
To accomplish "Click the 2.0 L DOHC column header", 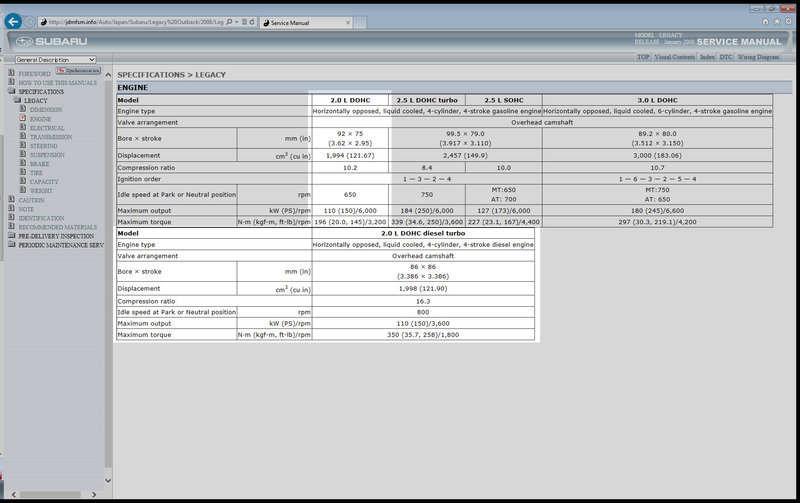I will pos(350,100).
